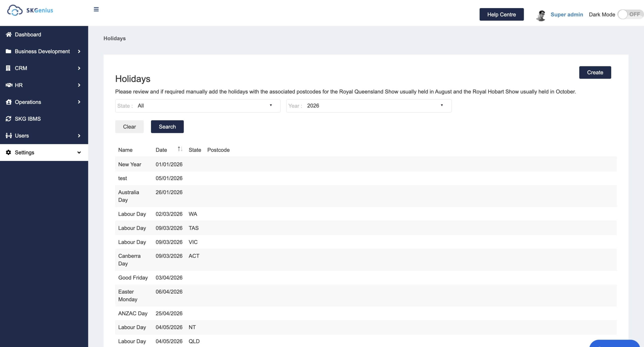
Task: Collapse the Settings menu chevron
Action: 79,152
